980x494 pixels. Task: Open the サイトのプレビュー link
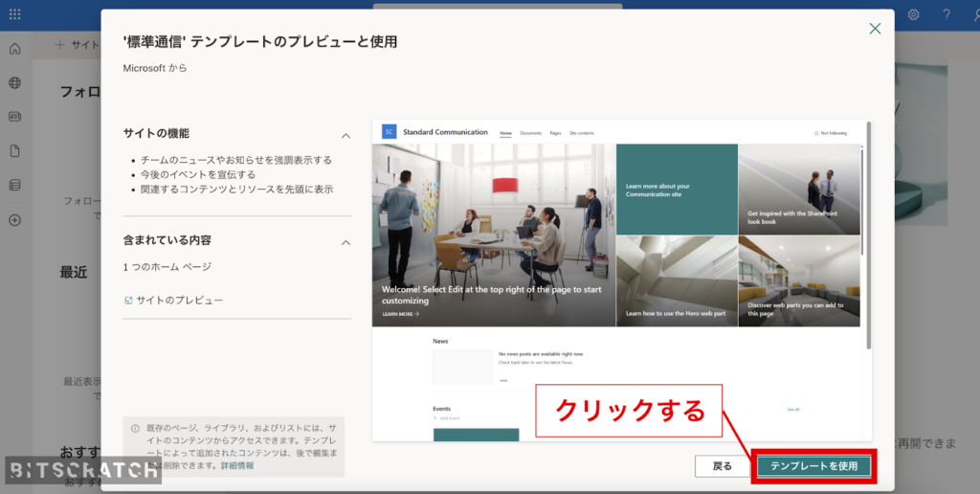pos(179,301)
